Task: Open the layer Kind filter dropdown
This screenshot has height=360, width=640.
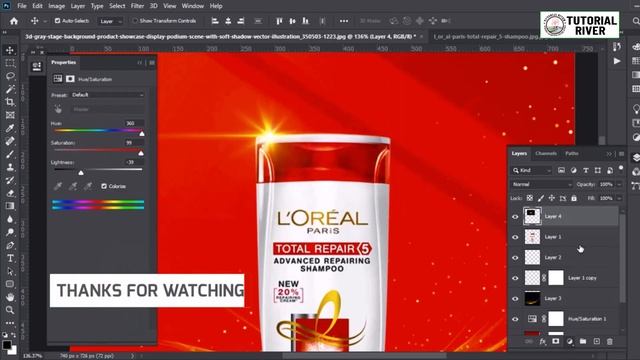Action: (532, 171)
